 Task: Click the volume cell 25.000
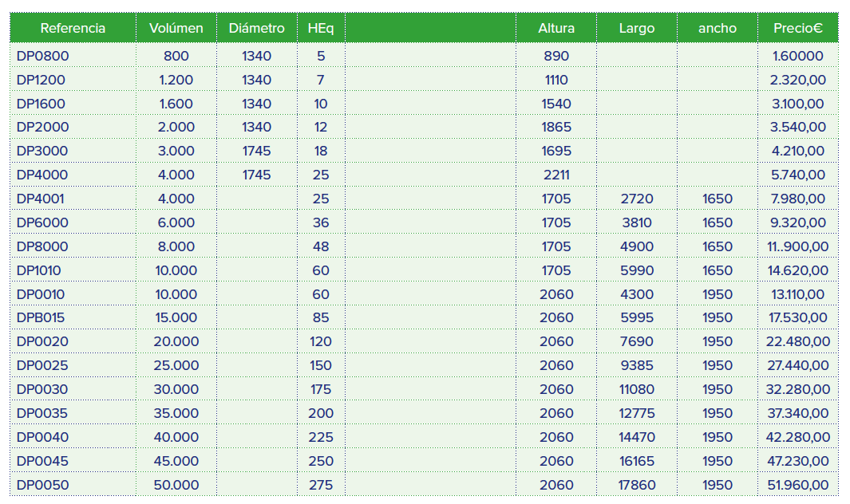(x=176, y=365)
